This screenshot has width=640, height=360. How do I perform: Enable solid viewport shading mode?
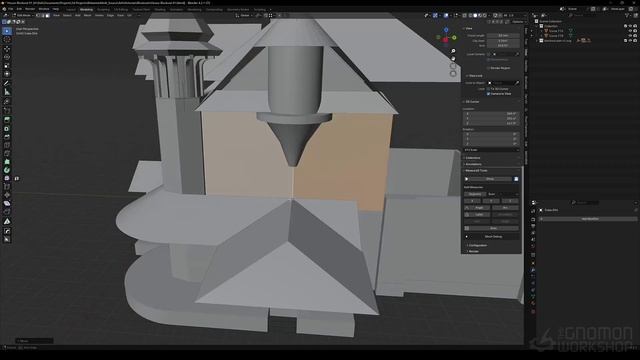point(475,15)
